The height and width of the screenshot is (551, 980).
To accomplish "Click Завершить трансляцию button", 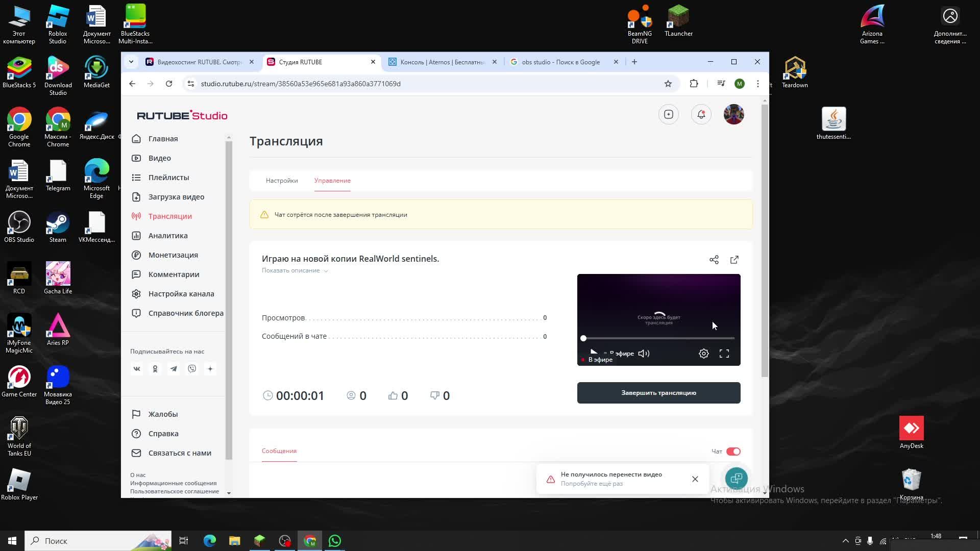I will [x=658, y=393].
